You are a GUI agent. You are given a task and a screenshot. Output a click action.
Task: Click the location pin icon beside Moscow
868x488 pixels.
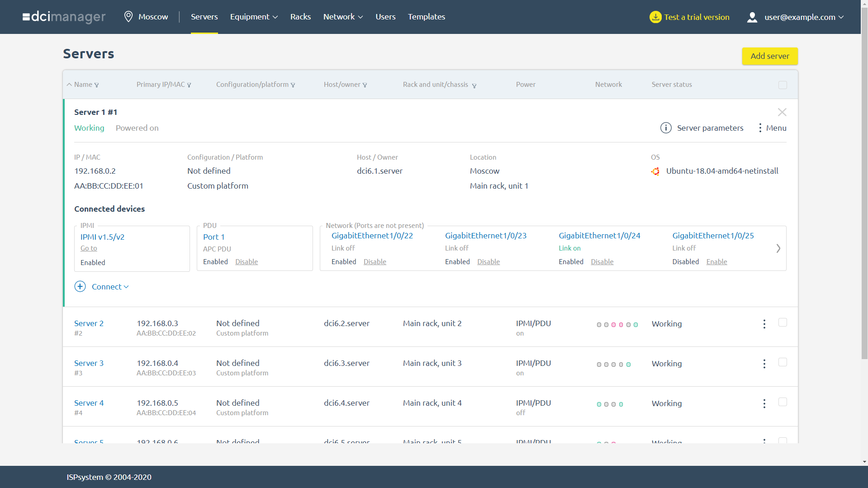pyautogui.click(x=128, y=16)
